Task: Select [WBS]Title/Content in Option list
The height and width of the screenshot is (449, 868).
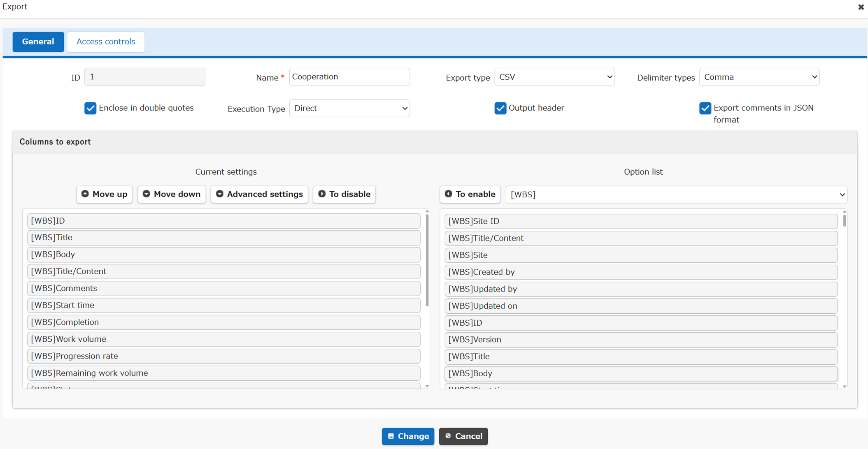Action: 641,238
